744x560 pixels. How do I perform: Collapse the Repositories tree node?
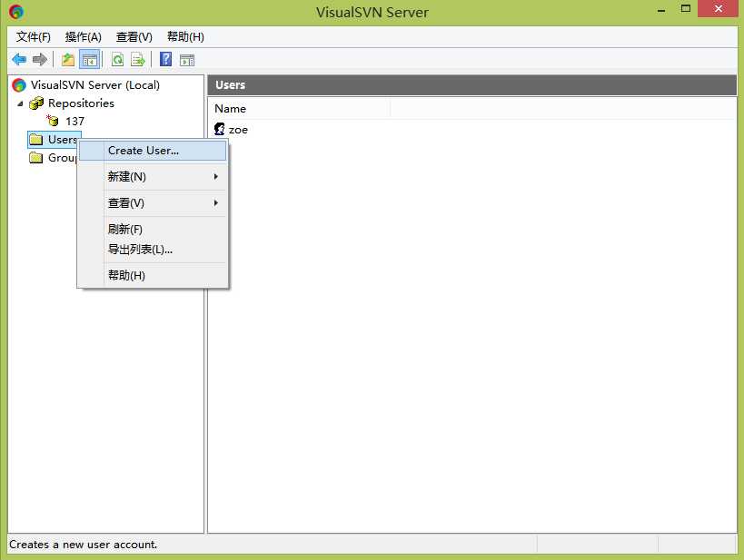tap(20, 103)
